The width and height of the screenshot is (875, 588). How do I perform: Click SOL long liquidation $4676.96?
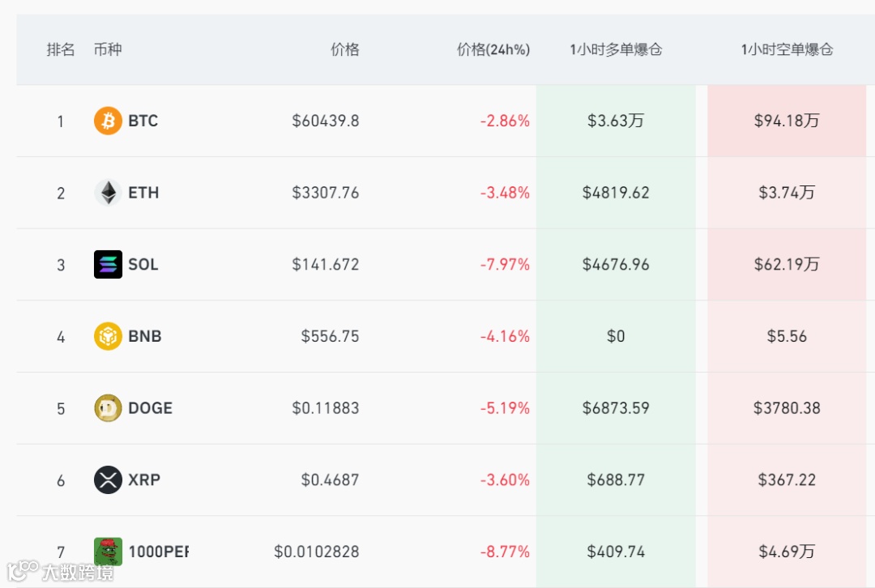click(616, 264)
